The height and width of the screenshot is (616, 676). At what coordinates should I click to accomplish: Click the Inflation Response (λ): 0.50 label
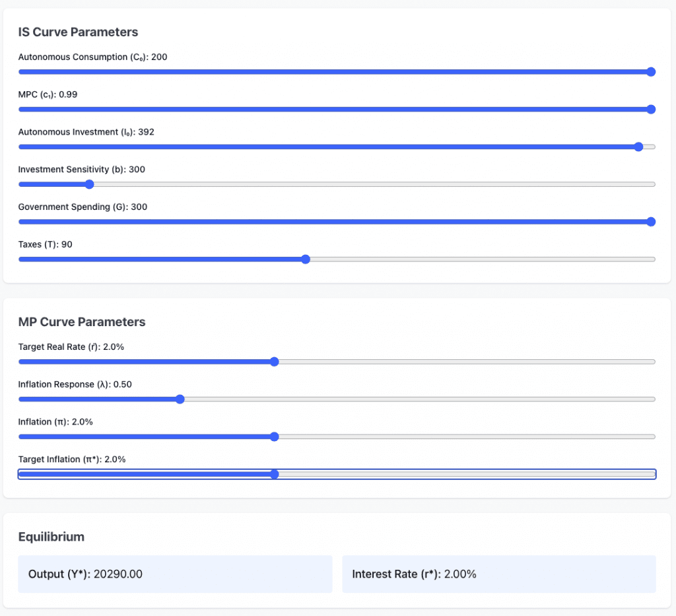coord(75,384)
